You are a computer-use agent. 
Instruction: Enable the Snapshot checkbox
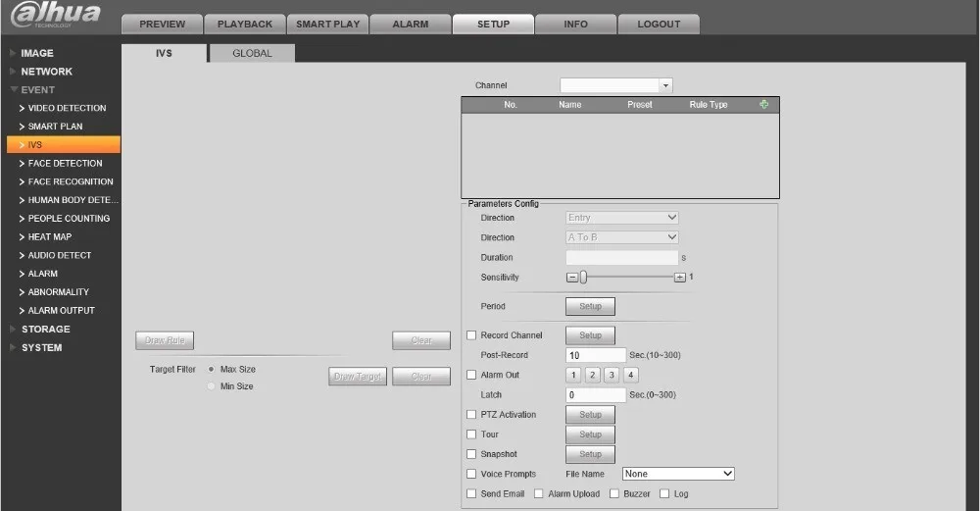point(471,454)
